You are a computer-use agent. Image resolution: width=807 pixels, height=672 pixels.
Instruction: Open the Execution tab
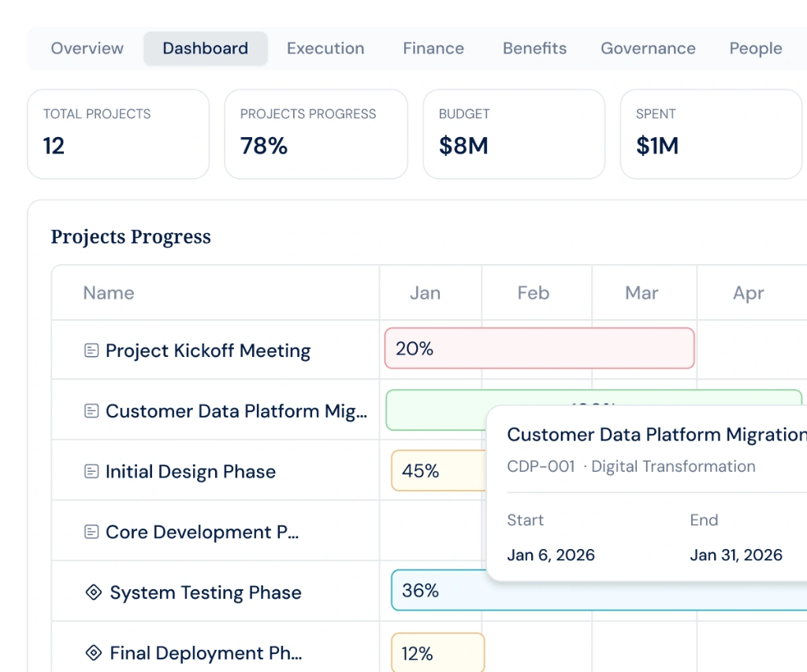325,48
